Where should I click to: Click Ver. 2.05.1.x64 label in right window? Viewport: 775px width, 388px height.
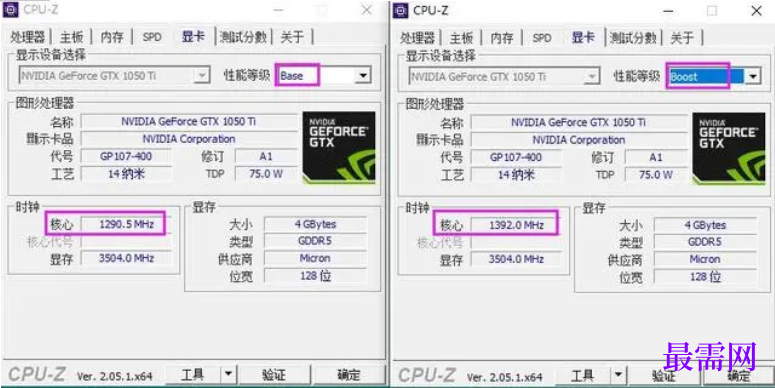(505, 377)
